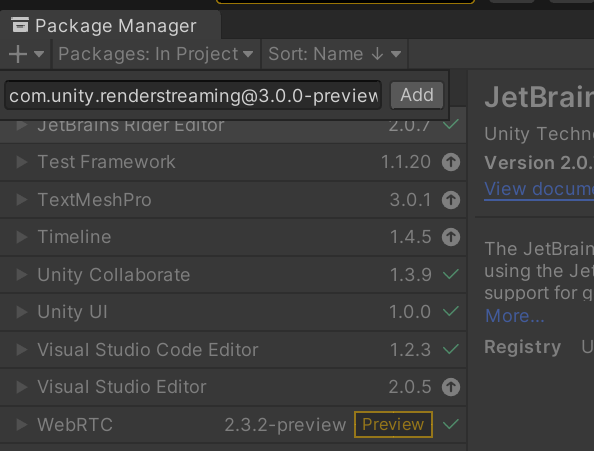
Task: Open the Packages: In Project dropdown
Action: [x=156, y=54]
